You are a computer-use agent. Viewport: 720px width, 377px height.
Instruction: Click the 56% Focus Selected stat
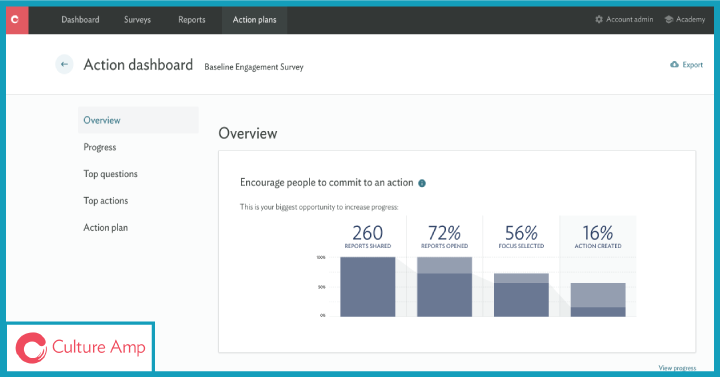tap(521, 236)
